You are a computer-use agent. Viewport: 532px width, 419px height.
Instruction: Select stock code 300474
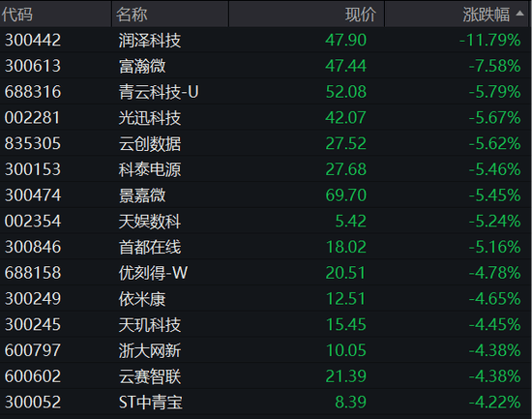pyautogui.click(x=33, y=195)
